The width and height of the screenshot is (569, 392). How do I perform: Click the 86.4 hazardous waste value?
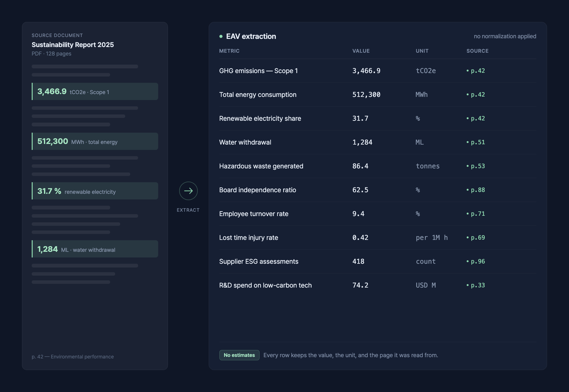coord(360,166)
